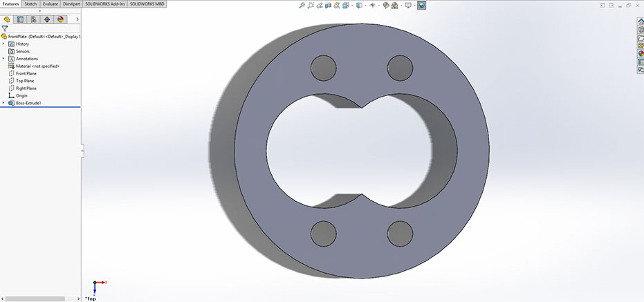Expand the History tree node
644x302 pixels.
[x=3, y=44]
